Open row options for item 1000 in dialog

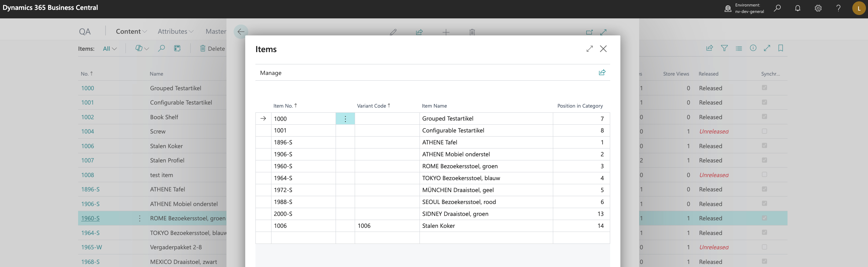pos(345,119)
